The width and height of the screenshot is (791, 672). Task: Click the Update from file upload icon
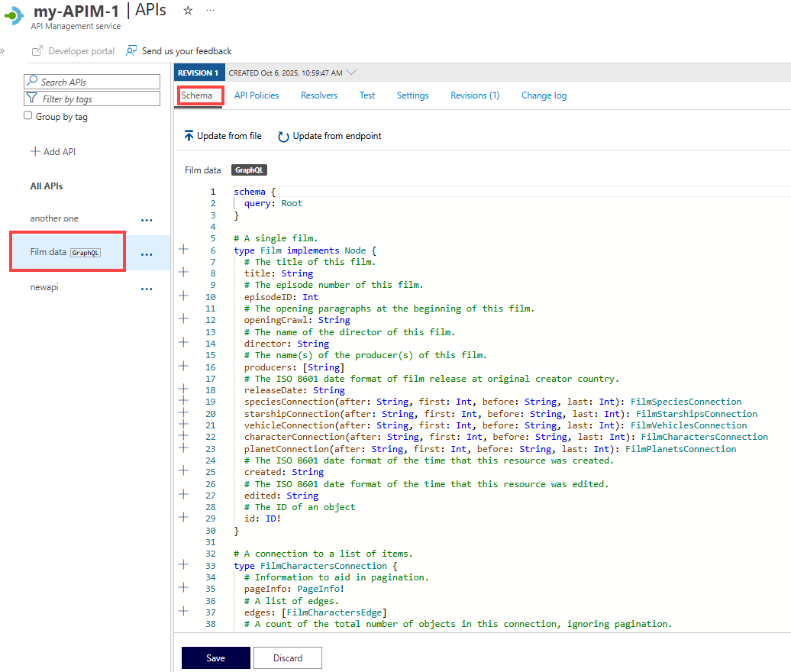coord(189,135)
